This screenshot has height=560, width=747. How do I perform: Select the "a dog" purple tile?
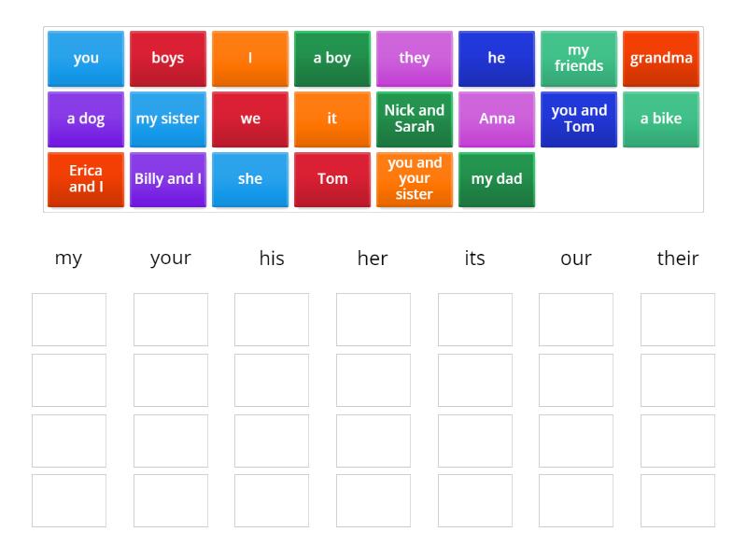point(85,119)
